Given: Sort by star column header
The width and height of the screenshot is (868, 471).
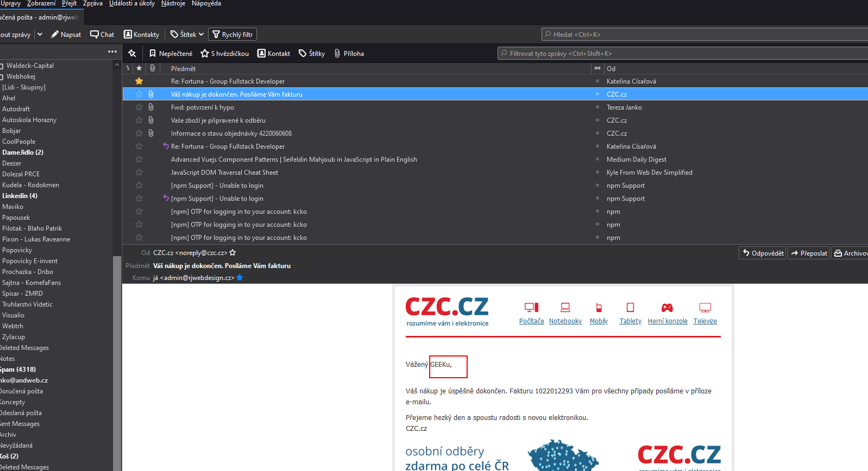Looking at the screenshot, I should (x=139, y=68).
